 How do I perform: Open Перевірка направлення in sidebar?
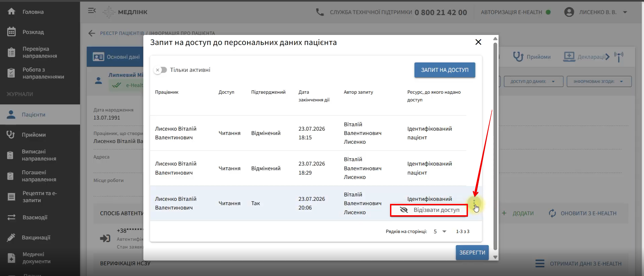40,52
